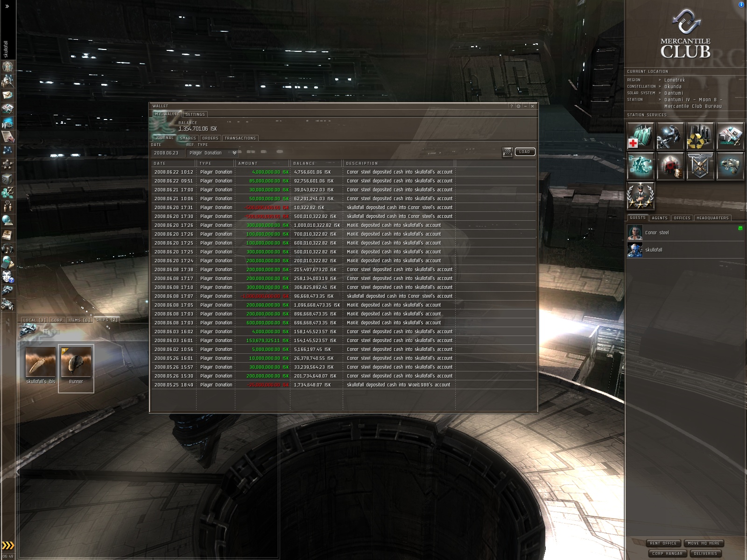Open the Insurance station service icon
Image resolution: width=747 pixels, height=560 pixels.
[x=730, y=166]
